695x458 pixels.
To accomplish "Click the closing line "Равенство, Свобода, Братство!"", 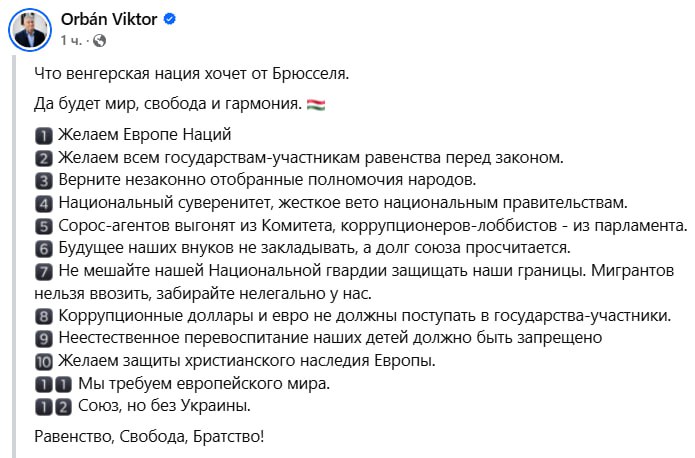I will tap(149, 437).
